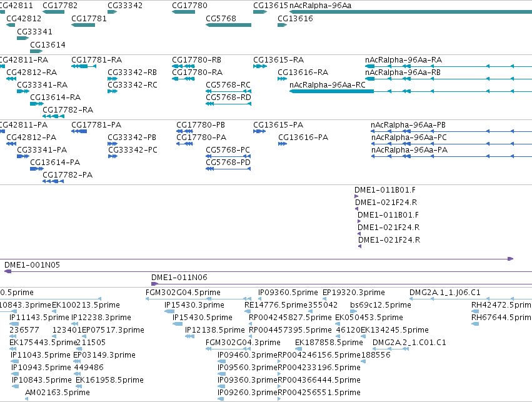
Task: Click the CG33342 gene label
Action: pyautogui.click(x=125, y=6)
